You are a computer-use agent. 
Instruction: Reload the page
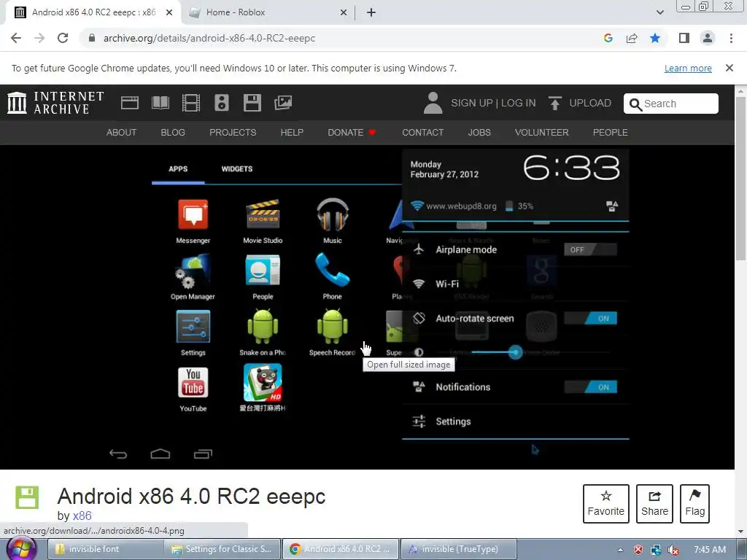[63, 38]
